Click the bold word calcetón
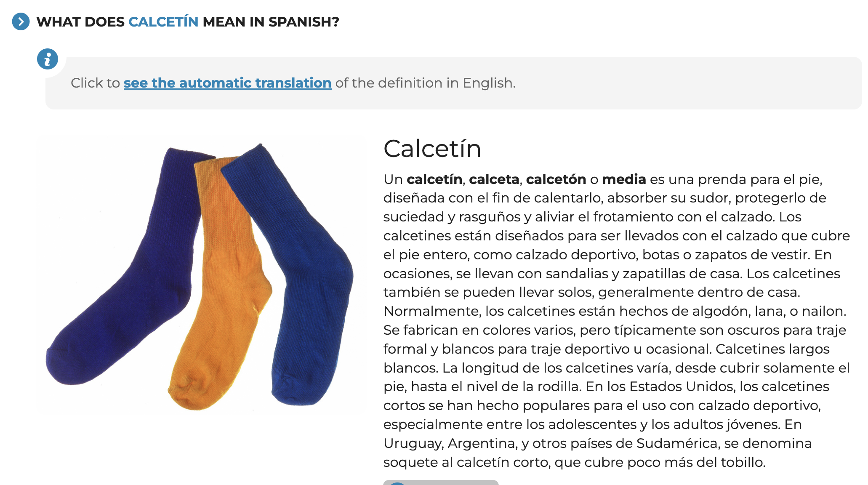The height and width of the screenshot is (485, 868). point(556,179)
